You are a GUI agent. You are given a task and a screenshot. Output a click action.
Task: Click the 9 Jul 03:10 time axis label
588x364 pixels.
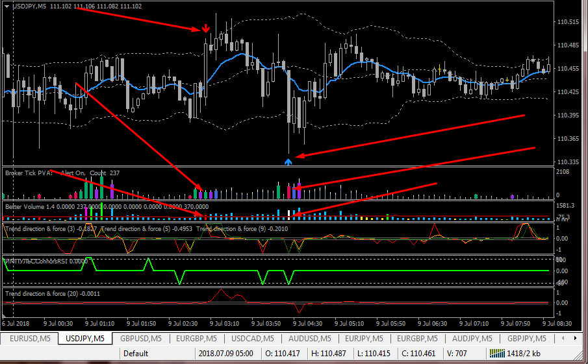click(224, 324)
